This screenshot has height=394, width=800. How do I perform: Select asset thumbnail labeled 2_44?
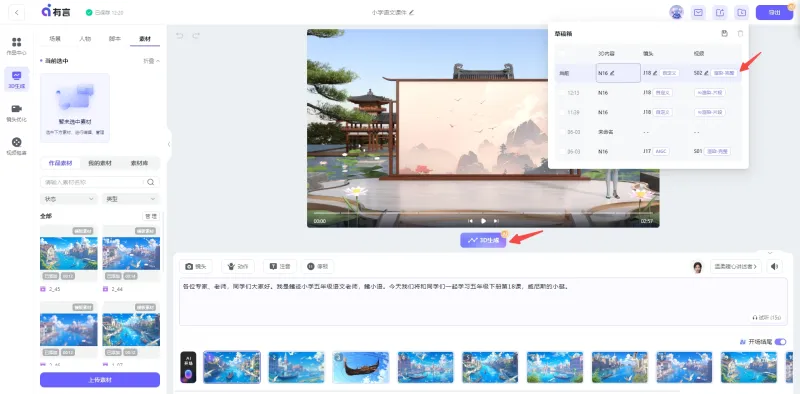pos(131,253)
